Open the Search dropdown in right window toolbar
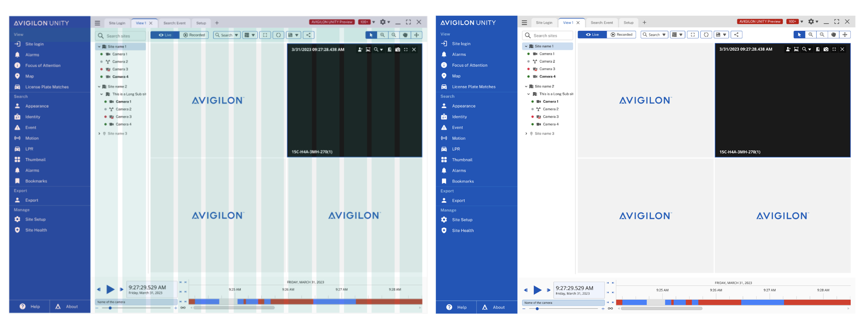The height and width of the screenshot is (326, 868). [654, 35]
